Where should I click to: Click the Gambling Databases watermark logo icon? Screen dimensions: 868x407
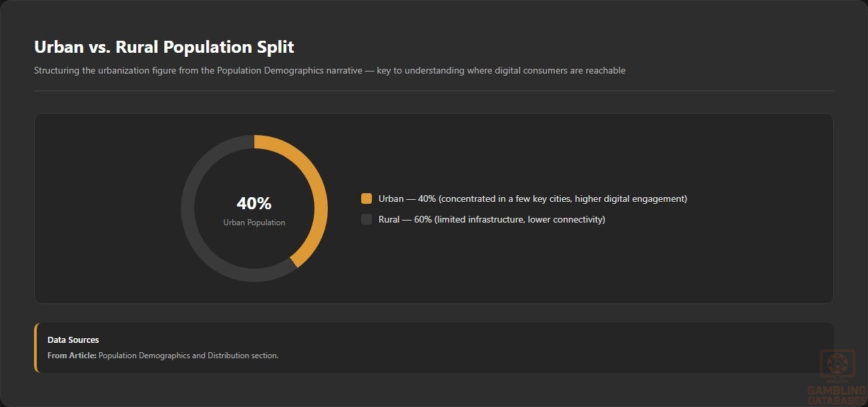[x=836, y=366]
